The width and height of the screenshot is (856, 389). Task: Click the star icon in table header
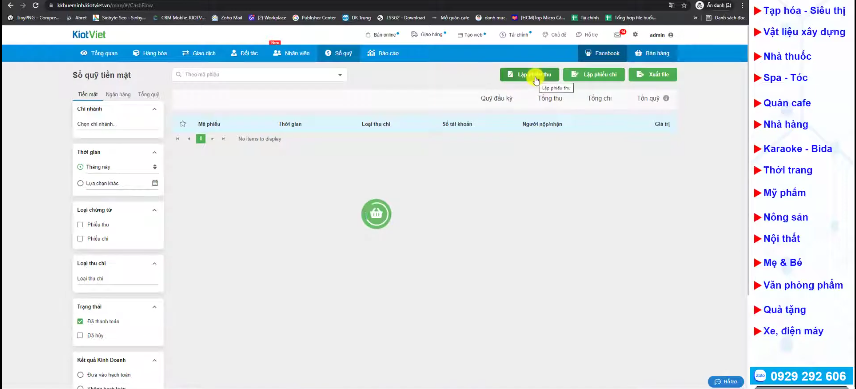(183, 124)
